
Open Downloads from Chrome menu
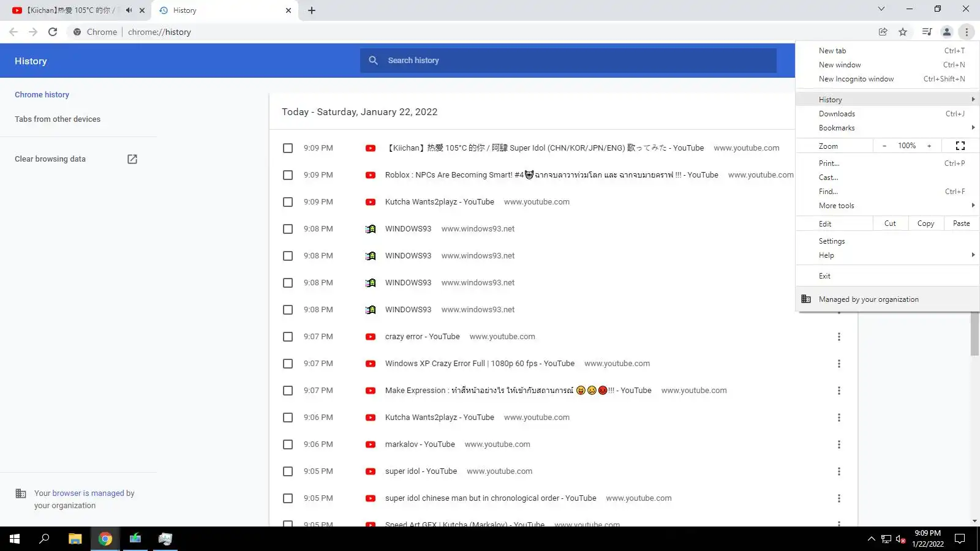[888, 114]
